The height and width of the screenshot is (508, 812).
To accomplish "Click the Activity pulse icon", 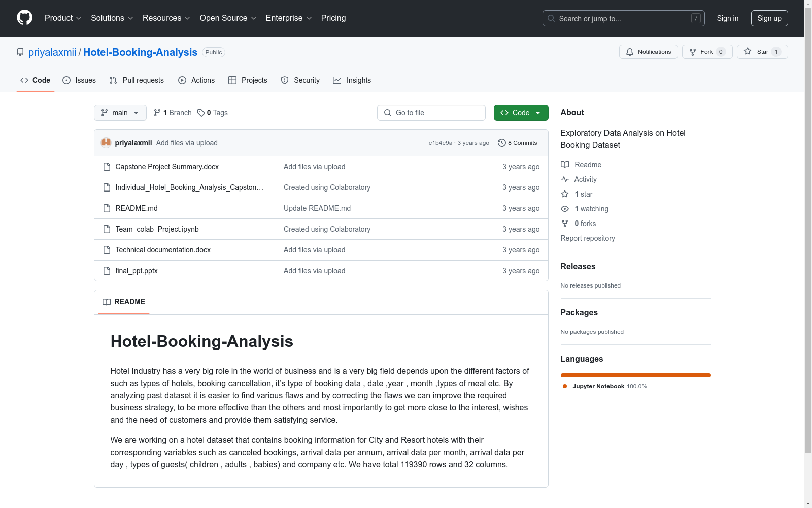I will pos(564,179).
